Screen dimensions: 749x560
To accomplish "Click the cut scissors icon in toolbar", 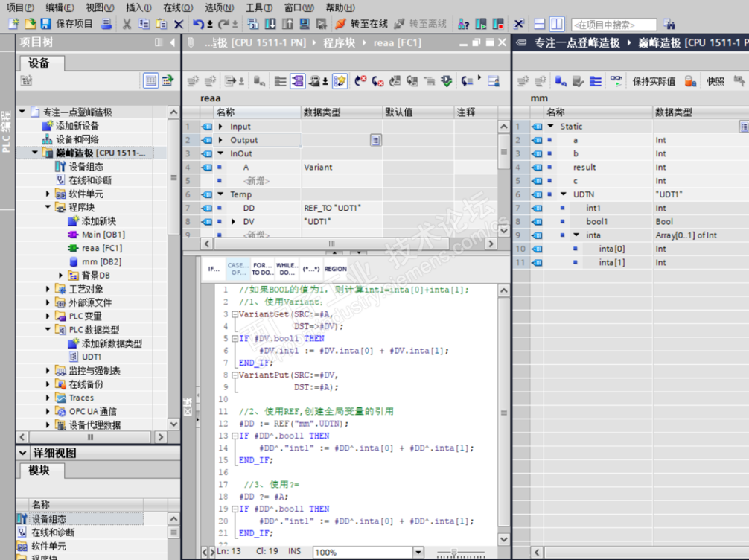I will [127, 24].
